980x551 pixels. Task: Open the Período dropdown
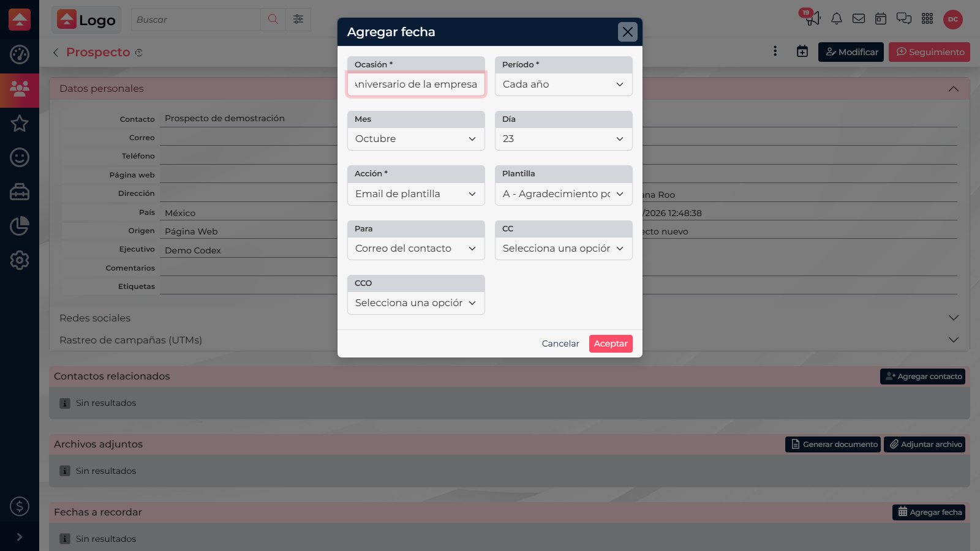tap(563, 84)
